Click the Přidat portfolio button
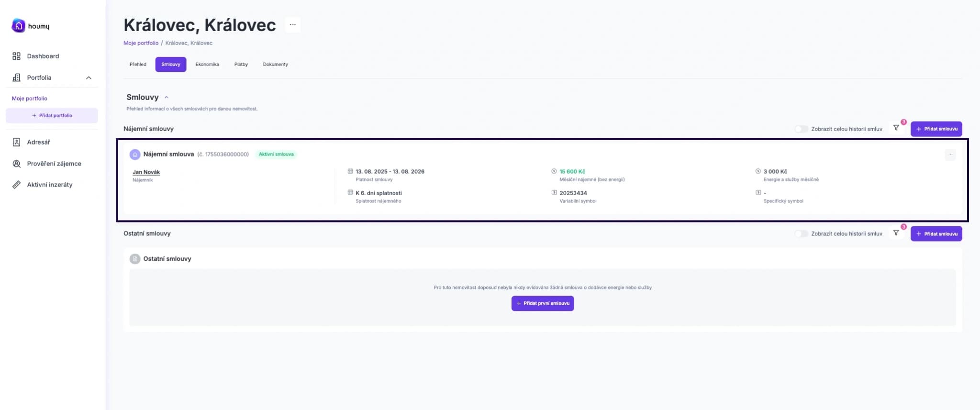Screen dimensions: 980x410 pos(52,116)
